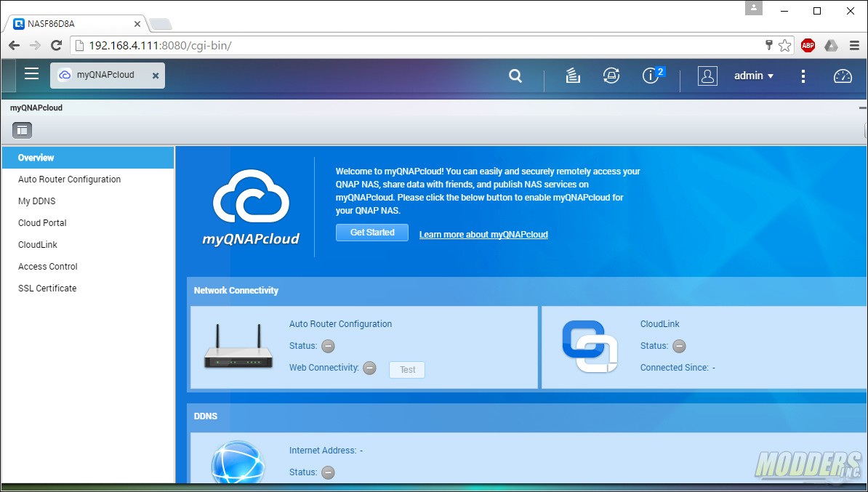Click the CloudLink chain icon
This screenshot has width=868, height=492.
590,347
